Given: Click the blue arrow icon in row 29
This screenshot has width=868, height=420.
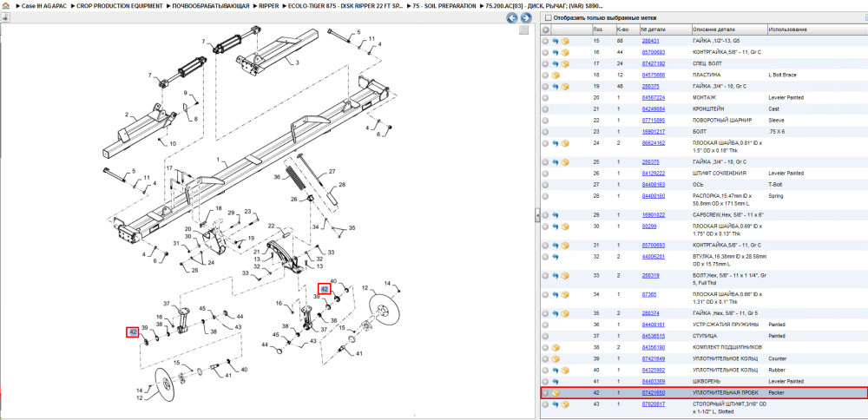Looking at the screenshot, I should pyautogui.click(x=556, y=214).
